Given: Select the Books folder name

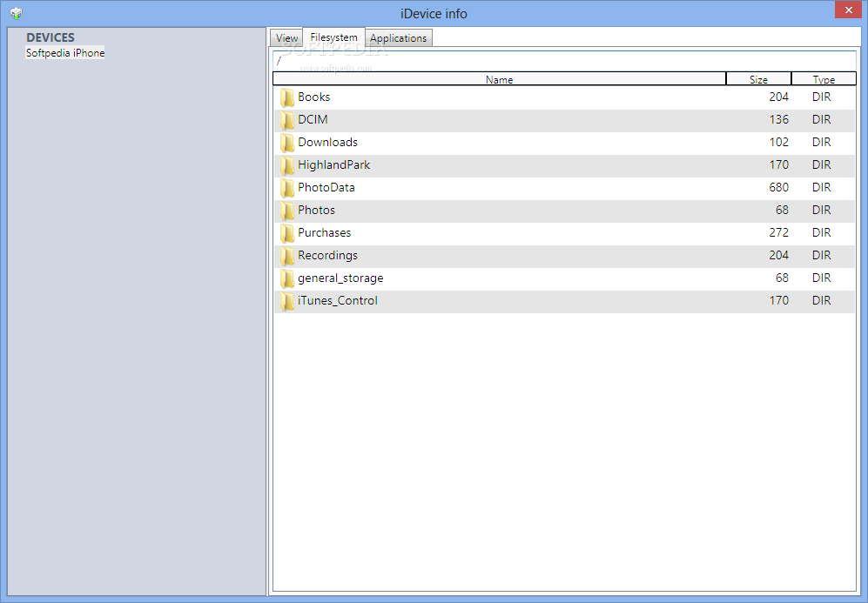Looking at the screenshot, I should point(314,97).
